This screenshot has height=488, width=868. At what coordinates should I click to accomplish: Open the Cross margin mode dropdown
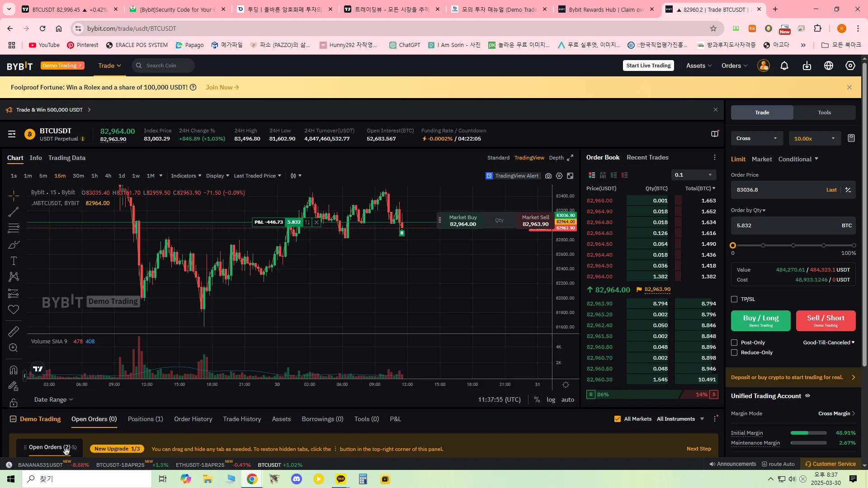pyautogui.click(x=757, y=138)
